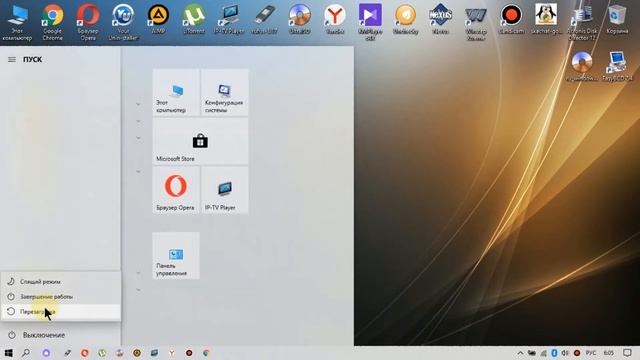Open the Этот компьютер Start tile
640x360 pixels.
point(176,92)
